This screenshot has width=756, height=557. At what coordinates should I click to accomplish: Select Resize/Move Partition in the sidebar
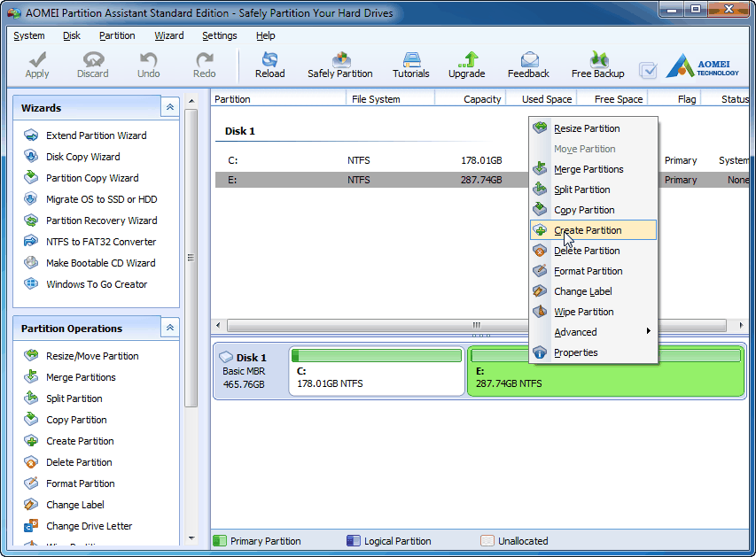tap(81, 356)
